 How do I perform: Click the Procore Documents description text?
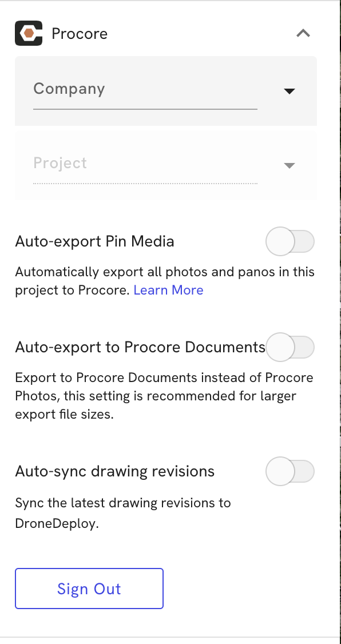tap(164, 396)
